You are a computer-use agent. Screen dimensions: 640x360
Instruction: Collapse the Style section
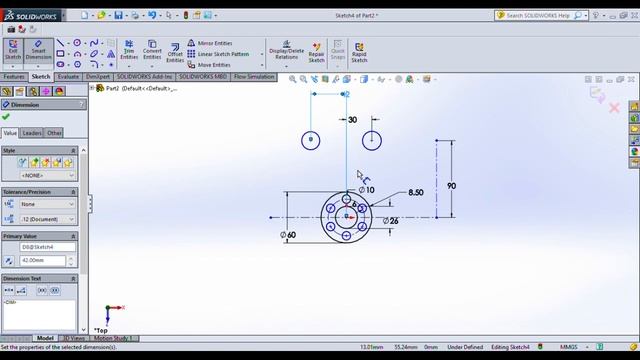click(73, 151)
